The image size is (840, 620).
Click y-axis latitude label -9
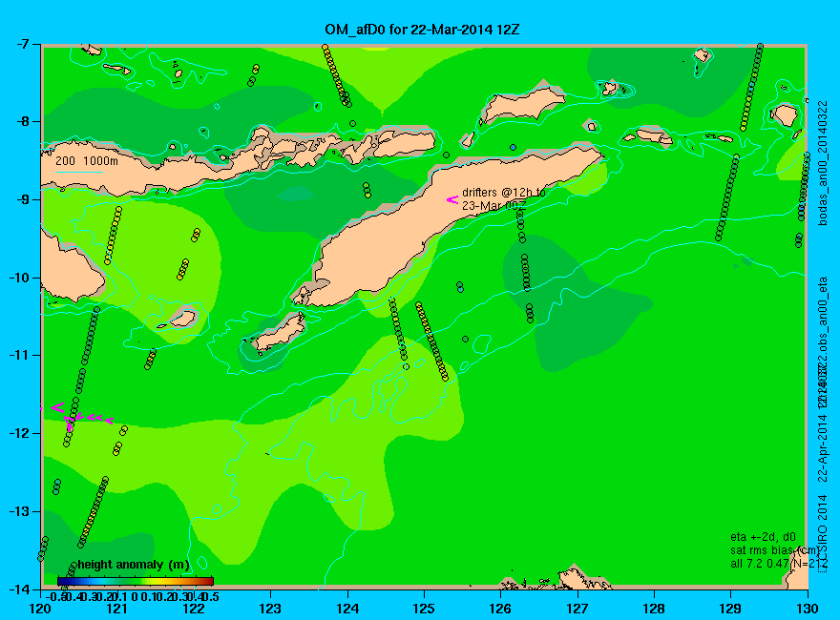[x=22, y=199]
